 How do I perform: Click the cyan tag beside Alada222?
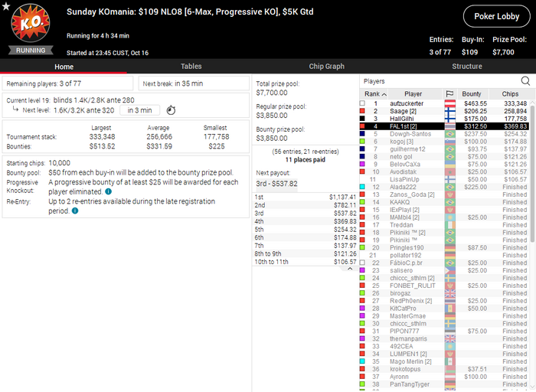[x=362, y=187]
